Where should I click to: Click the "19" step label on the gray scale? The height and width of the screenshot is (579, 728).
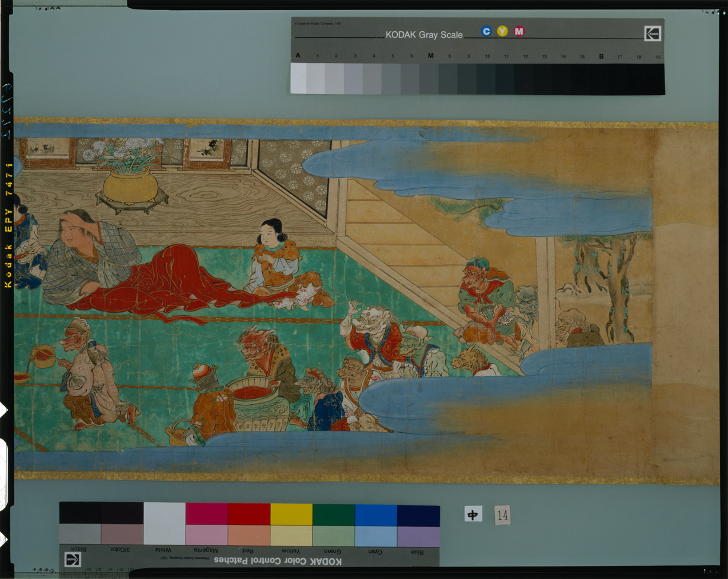[657, 57]
